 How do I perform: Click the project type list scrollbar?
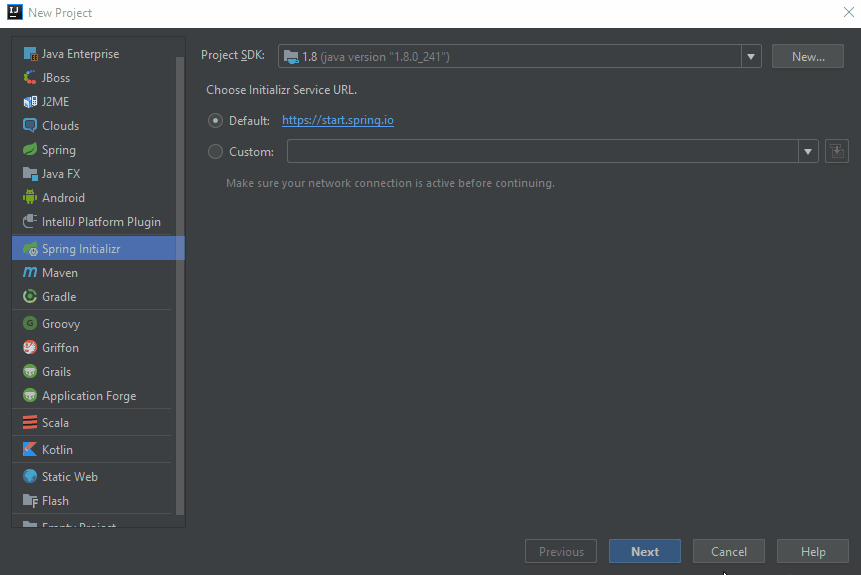tap(180, 286)
